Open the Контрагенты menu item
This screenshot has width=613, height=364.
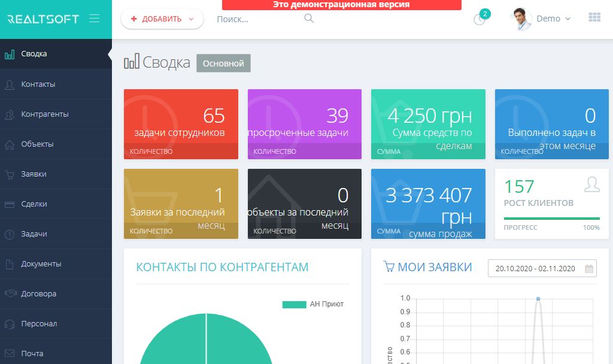(x=56, y=114)
